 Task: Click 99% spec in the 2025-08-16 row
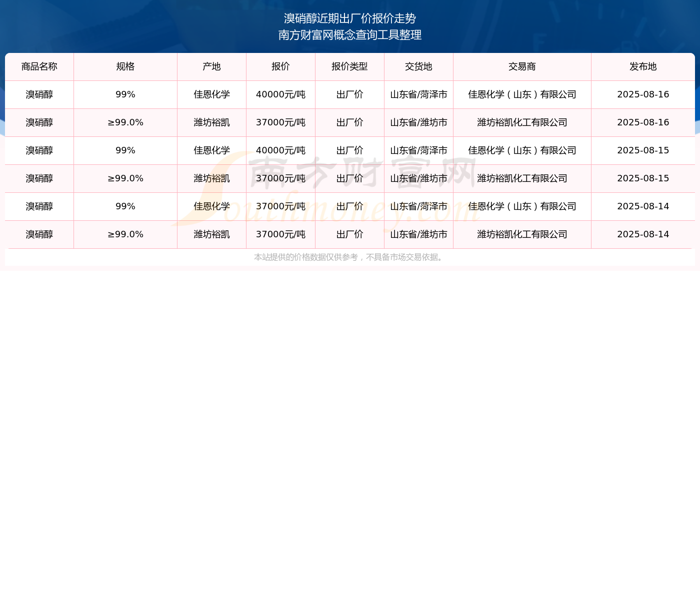coord(125,95)
